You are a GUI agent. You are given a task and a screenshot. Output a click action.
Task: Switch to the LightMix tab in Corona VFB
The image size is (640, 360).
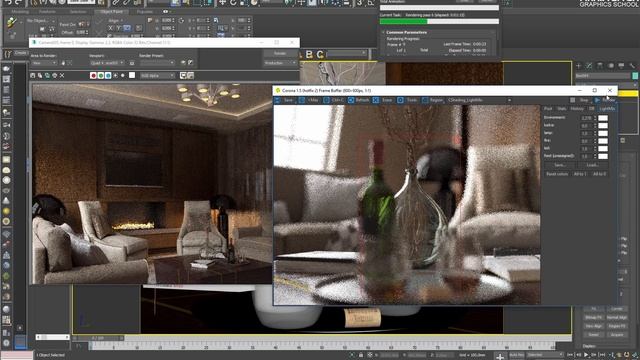607,109
